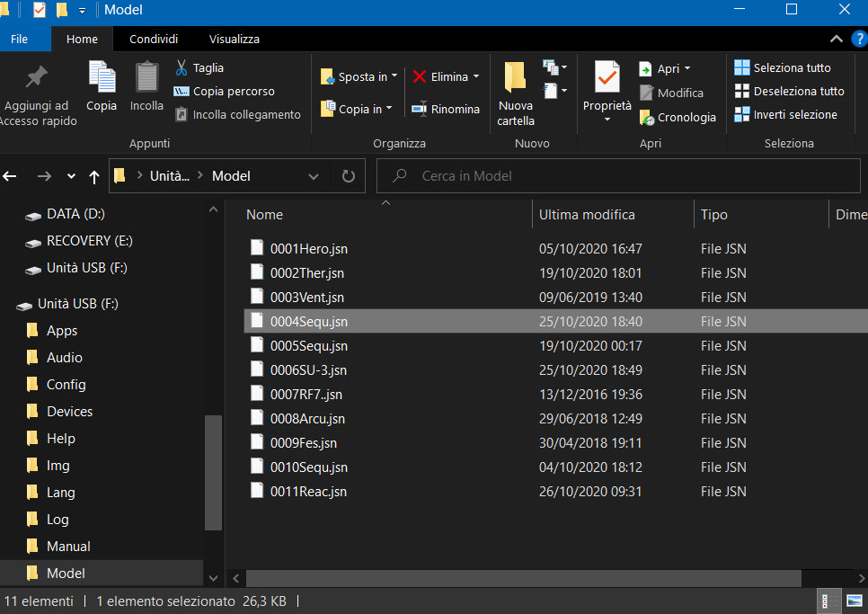Switch to the Condividi tab
The height and width of the screenshot is (614, 868).
click(x=154, y=39)
